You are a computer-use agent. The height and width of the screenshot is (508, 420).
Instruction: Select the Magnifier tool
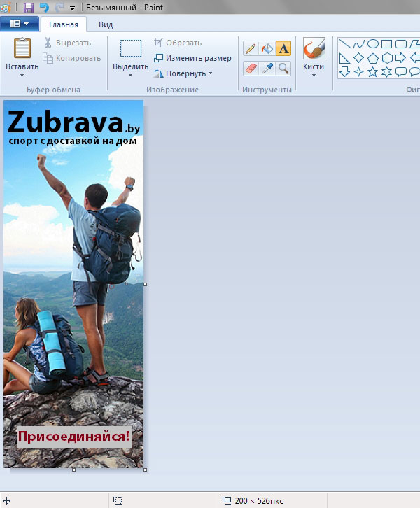coord(283,69)
